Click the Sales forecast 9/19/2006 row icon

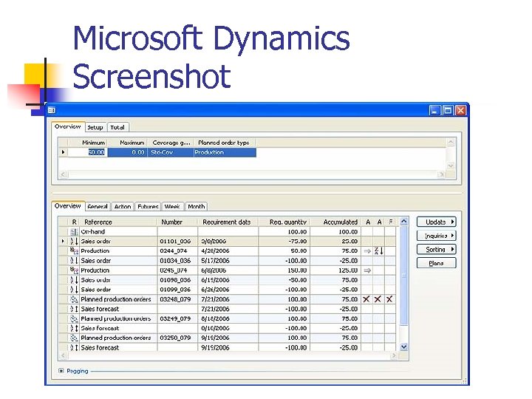[74, 347]
